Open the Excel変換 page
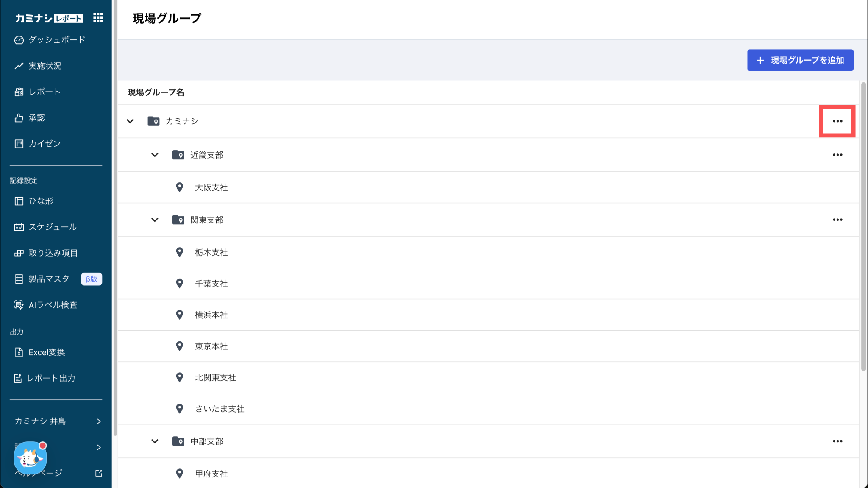 coord(47,352)
